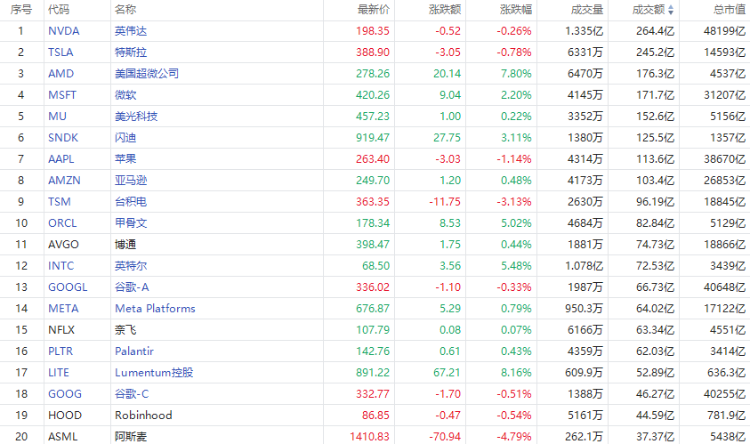Open the TSLA ticker link
The height and width of the screenshot is (444, 750).
tap(61, 52)
